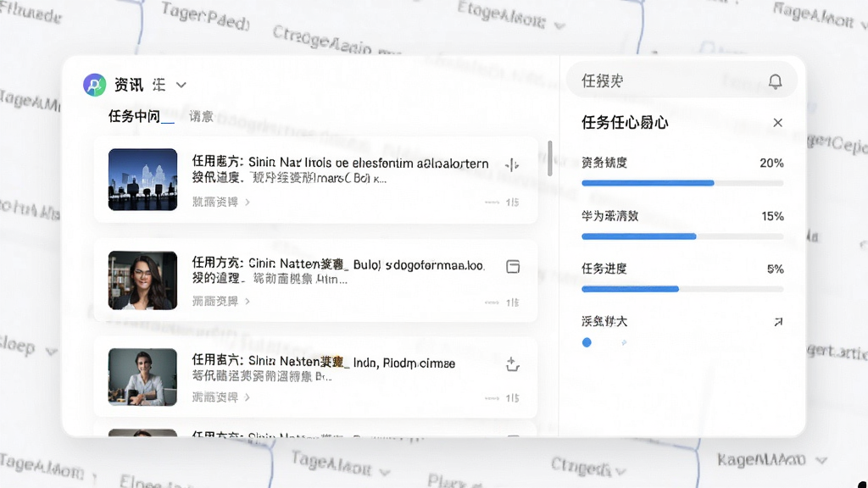Click the 15% value text
The image size is (868, 488).
772,216
